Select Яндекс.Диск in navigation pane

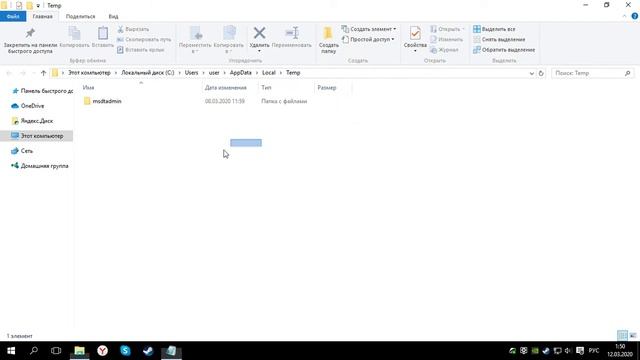32,121
